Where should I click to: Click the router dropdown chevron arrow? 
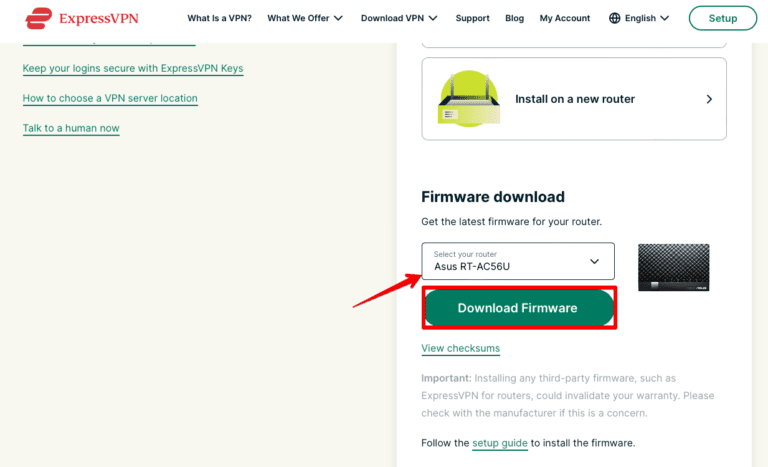[594, 261]
